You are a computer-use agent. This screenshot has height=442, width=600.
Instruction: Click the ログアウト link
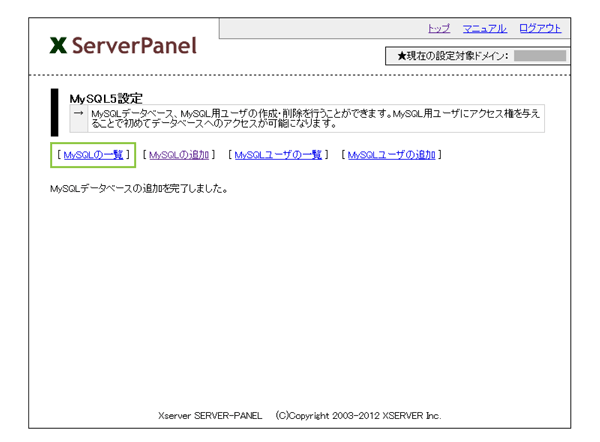[x=540, y=28]
